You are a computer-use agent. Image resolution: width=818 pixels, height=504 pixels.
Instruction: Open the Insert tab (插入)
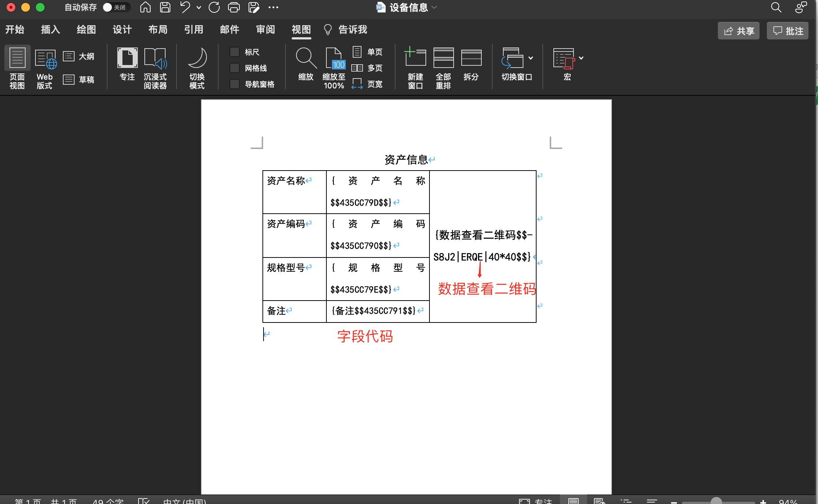coord(50,30)
